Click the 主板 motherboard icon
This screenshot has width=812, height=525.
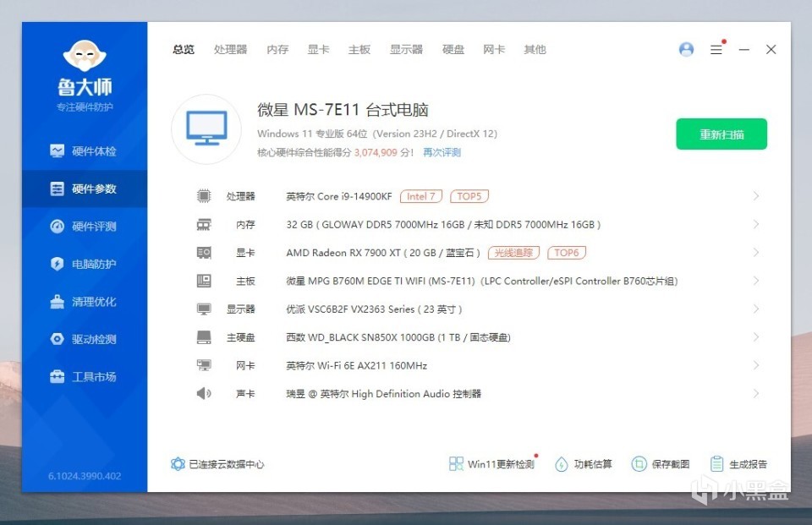[x=204, y=281]
